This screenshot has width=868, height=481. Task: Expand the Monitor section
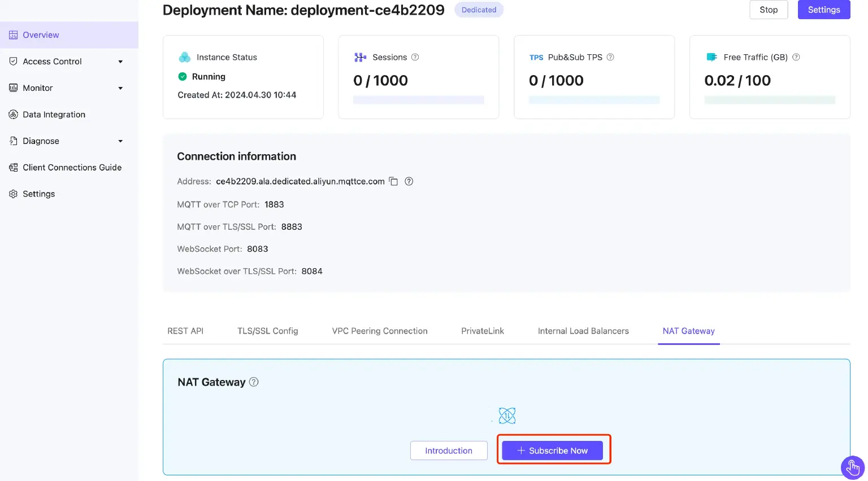tap(120, 88)
